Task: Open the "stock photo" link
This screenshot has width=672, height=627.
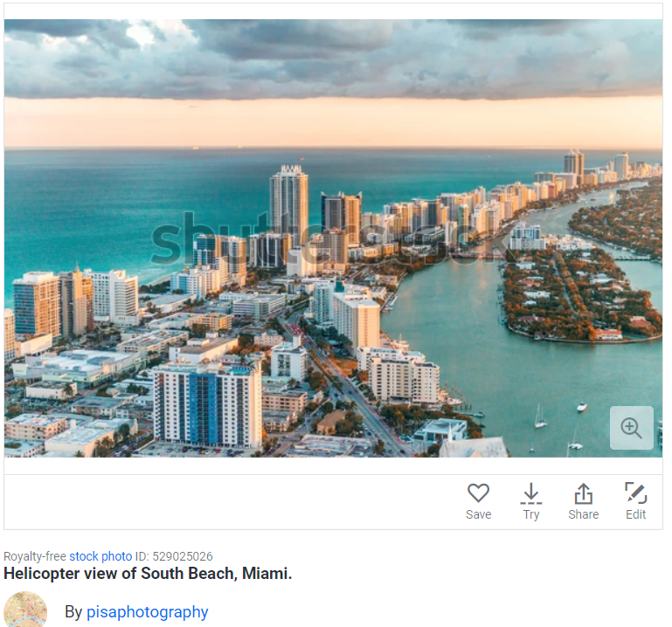Action: pyautogui.click(x=100, y=556)
